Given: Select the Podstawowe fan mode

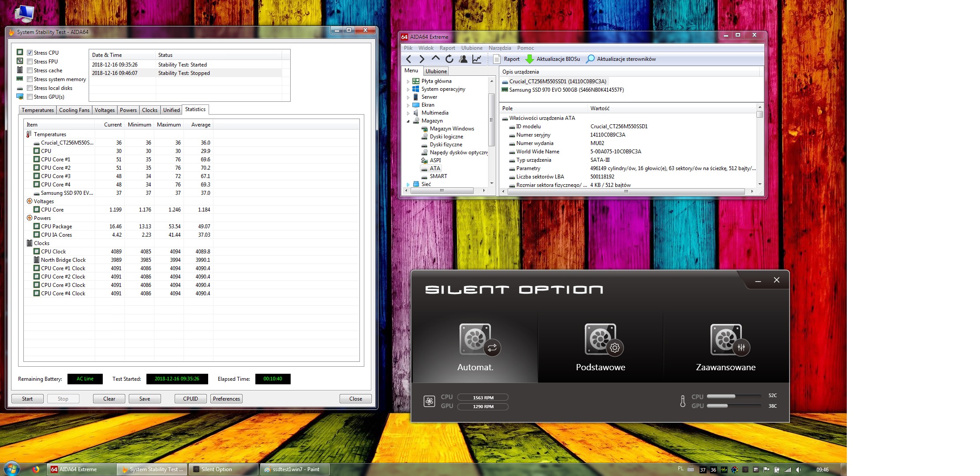Looking at the screenshot, I should pyautogui.click(x=600, y=347).
